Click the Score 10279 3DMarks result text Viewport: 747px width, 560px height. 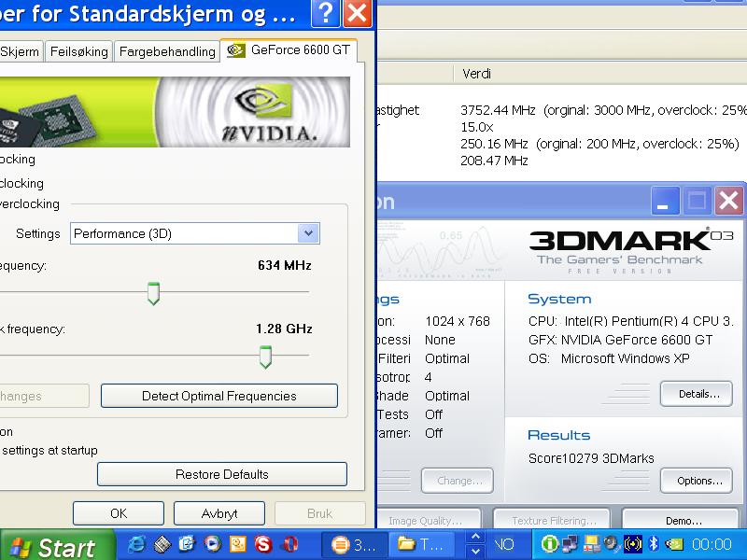(x=591, y=458)
